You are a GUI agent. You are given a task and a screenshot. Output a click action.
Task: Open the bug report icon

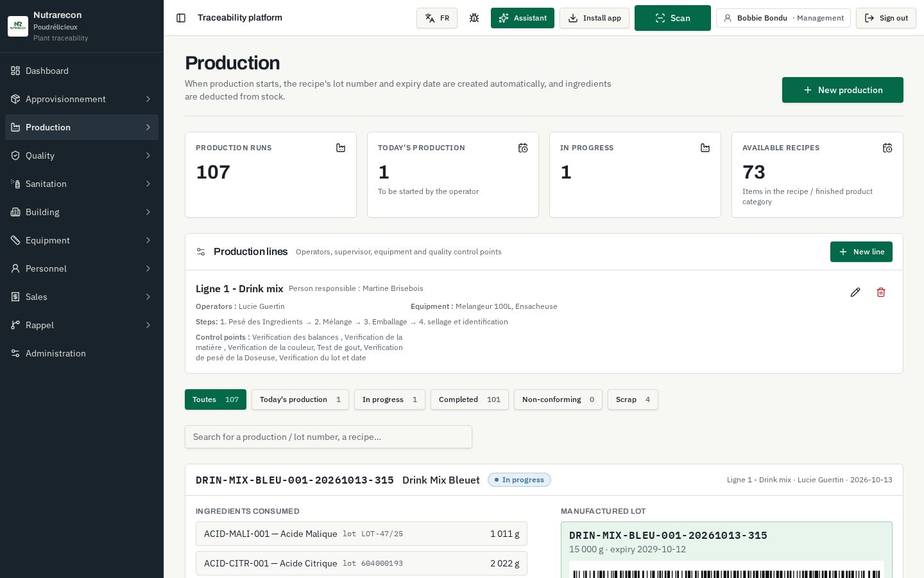pyautogui.click(x=474, y=18)
